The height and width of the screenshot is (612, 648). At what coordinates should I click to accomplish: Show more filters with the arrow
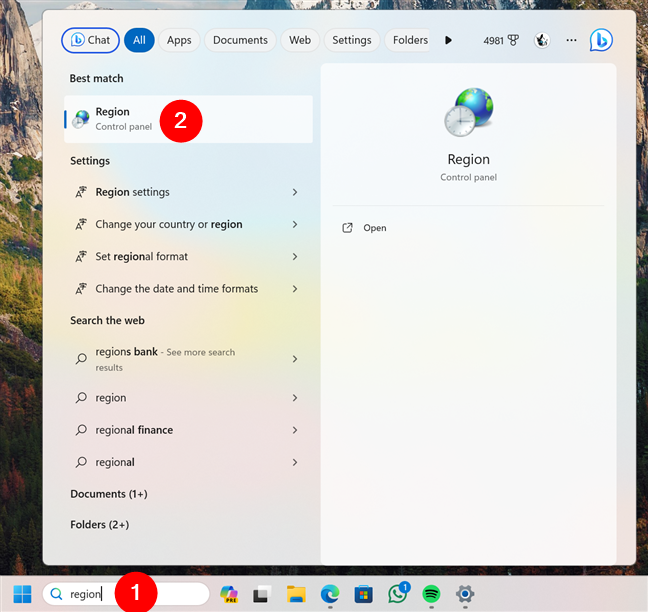click(x=448, y=40)
